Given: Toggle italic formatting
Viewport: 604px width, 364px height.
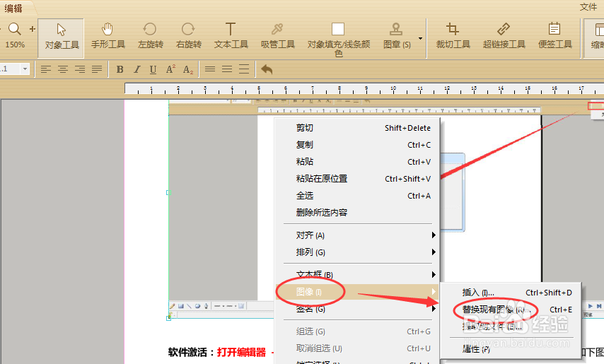Looking at the screenshot, I should [137, 69].
